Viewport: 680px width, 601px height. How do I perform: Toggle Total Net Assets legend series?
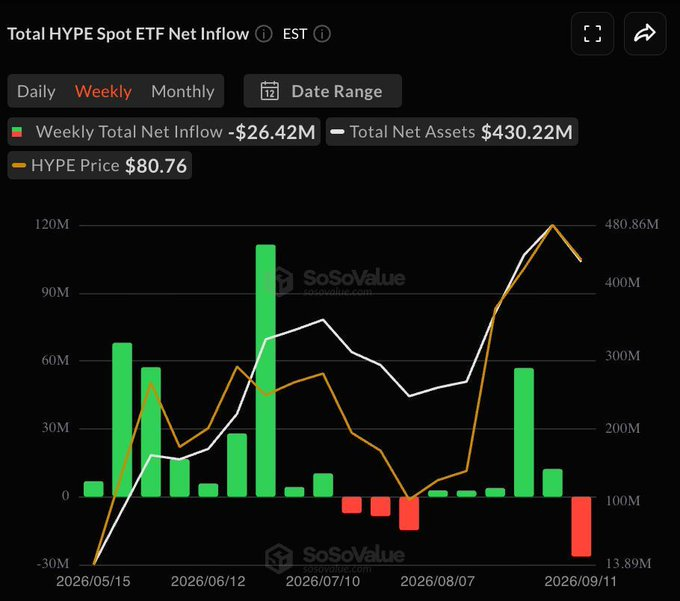pos(452,132)
